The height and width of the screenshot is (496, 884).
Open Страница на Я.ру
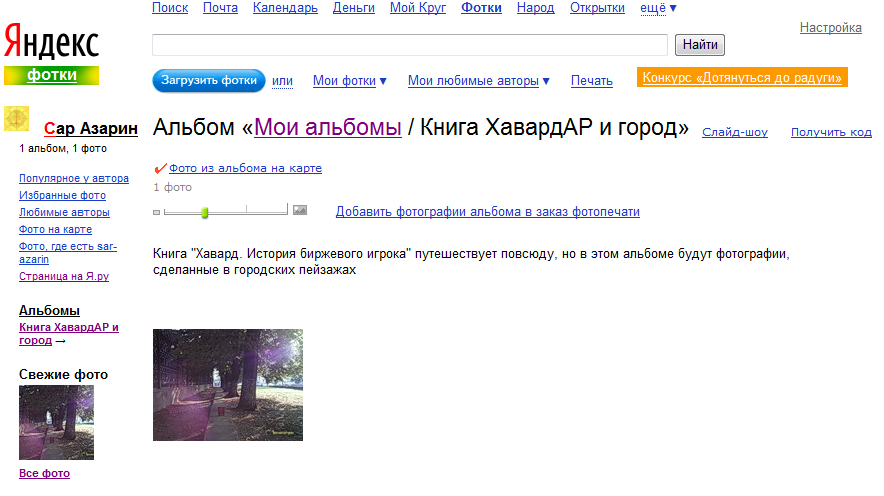pos(64,276)
